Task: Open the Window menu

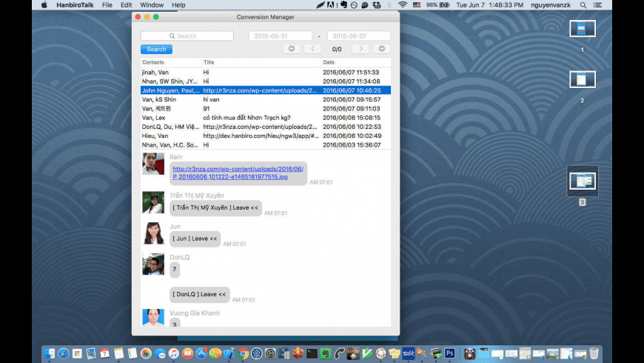Action: 152,4
